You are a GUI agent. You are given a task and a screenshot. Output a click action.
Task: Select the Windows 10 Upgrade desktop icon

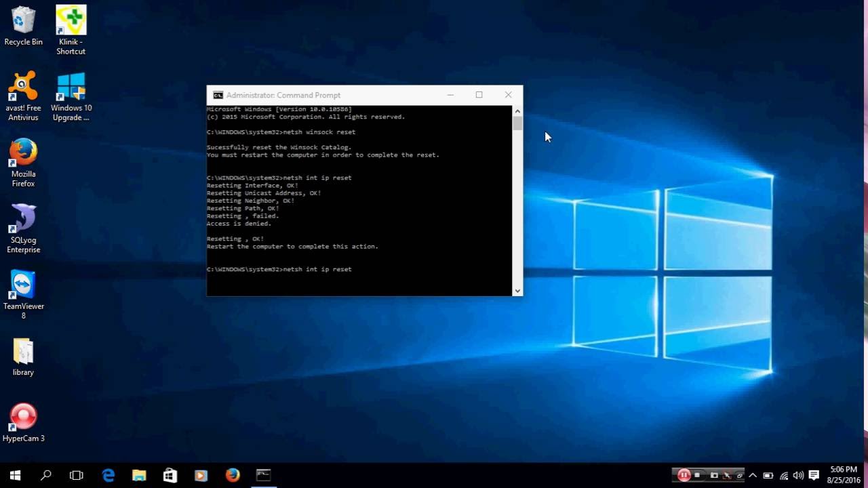coord(71,96)
